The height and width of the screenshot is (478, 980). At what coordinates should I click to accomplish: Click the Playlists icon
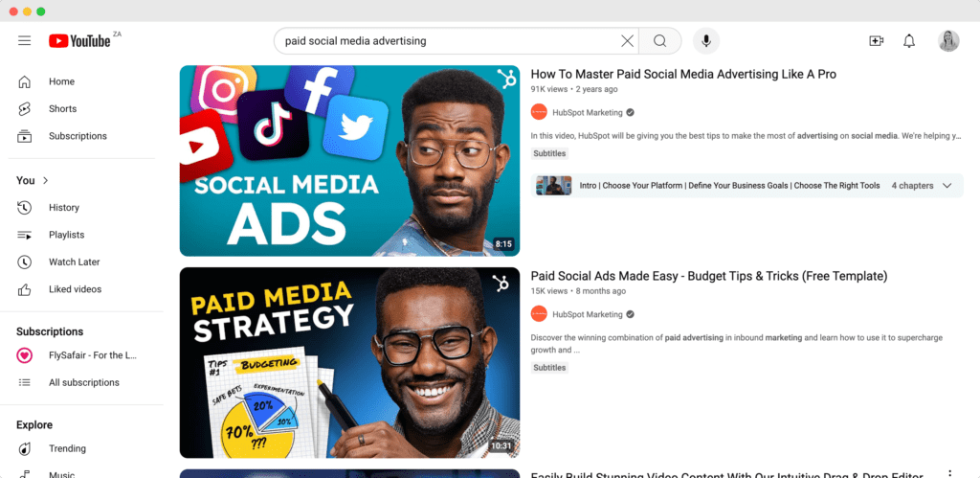pyautogui.click(x=24, y=235)
